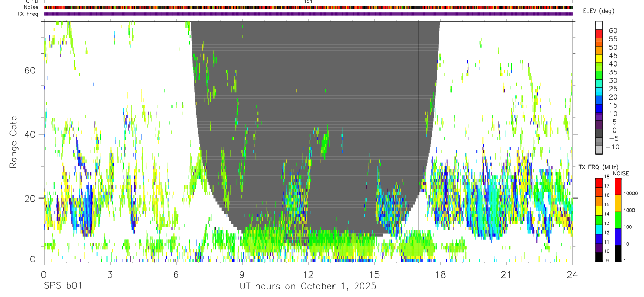The height and width of the screenshot is (297, 644).
Task: Click the 'CPID' row label
Action: pos(32,2)
